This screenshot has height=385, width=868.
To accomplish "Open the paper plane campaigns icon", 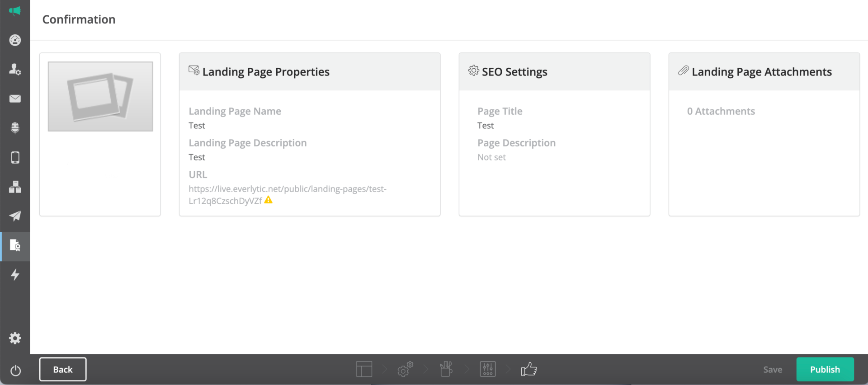I will 15,216.
